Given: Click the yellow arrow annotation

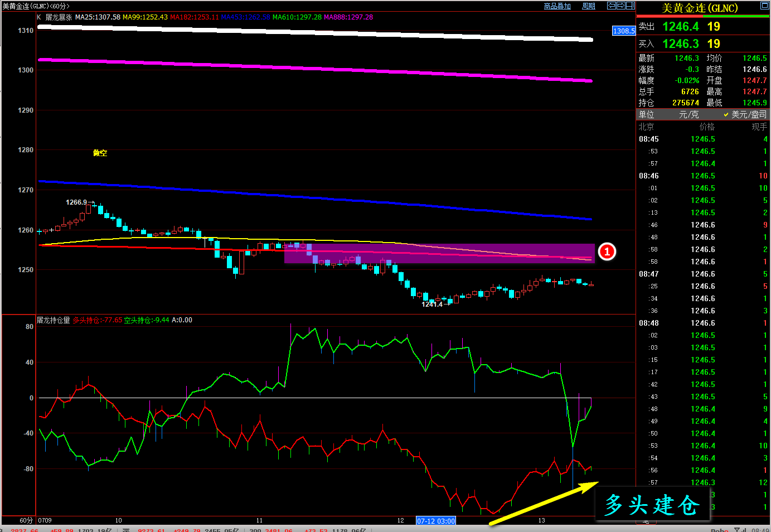Looking at the screenshot, I should (x=543, y=504).
